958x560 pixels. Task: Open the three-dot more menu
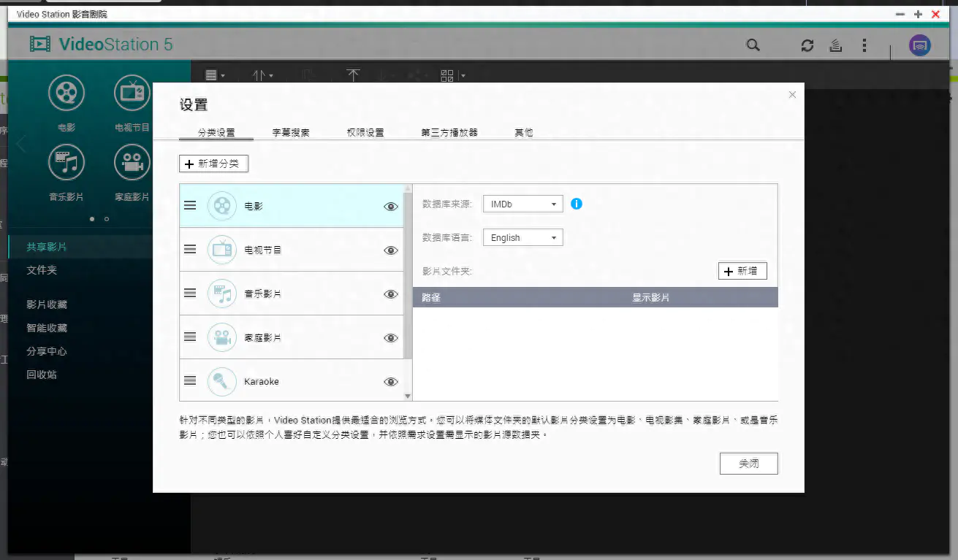pyautogui.click(x=864, y=45)
